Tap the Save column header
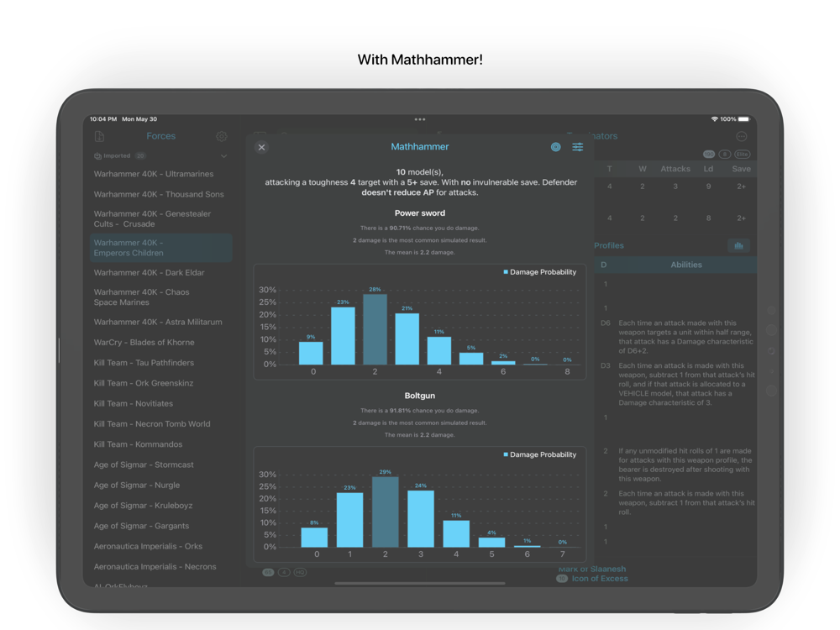 click(742, 169)
